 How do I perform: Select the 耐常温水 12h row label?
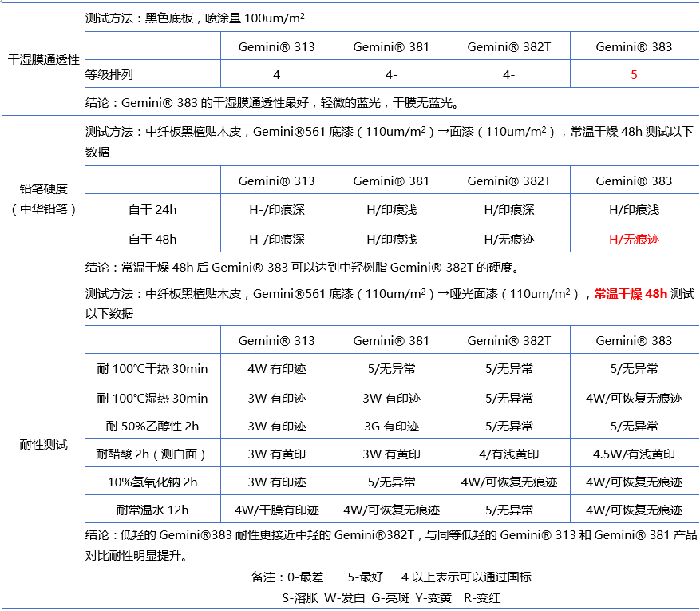click(152, 510)
